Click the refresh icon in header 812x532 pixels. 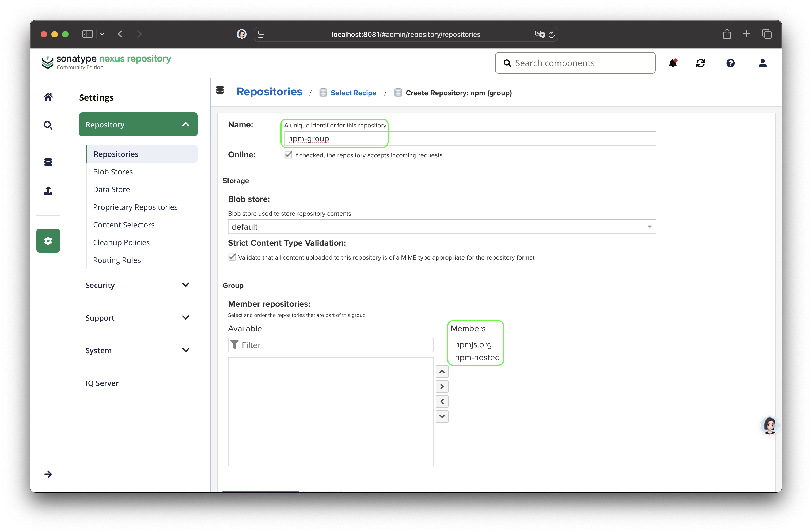pyautogui.click(x=700, y=63)
